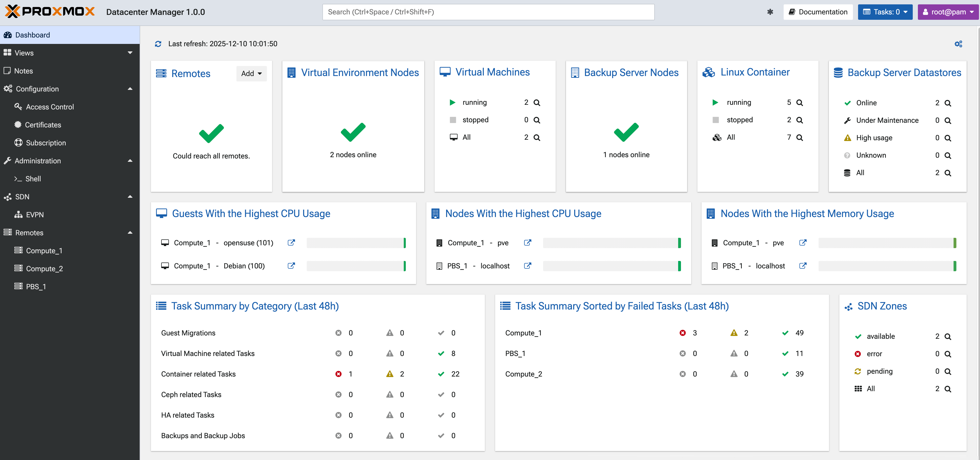Open external link for PBS_1 localhost CPU node

click(x=527, y=266)
